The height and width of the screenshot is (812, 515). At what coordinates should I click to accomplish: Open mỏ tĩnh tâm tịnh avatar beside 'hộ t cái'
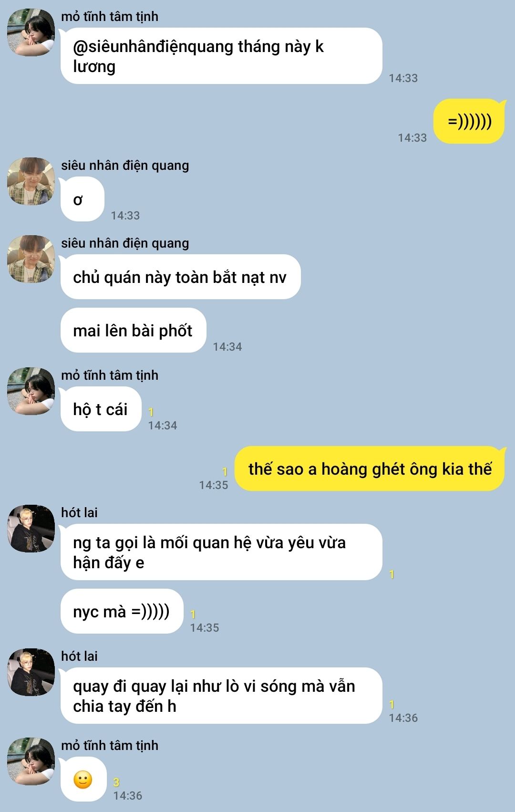(x=31, y=391)
